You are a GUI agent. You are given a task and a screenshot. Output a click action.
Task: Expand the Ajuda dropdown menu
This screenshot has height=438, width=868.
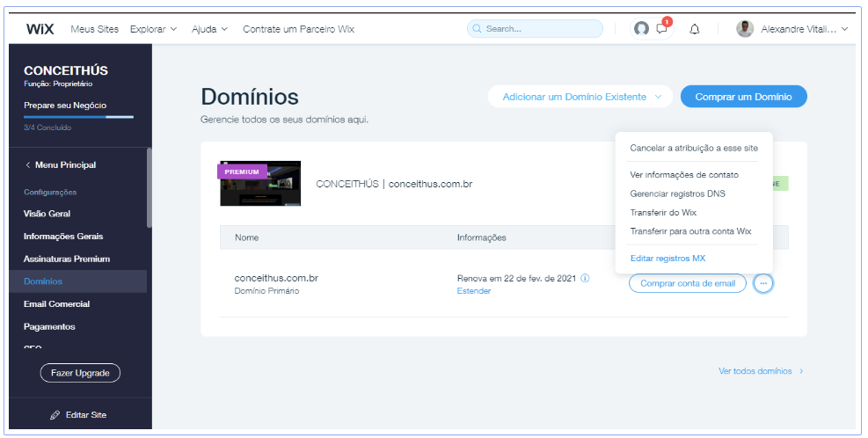pos(209,29)
